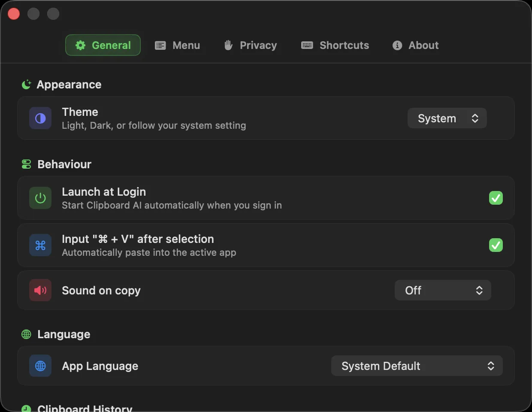The height and width of the screenshot is (412, 532).
Task: Click the "Launch at Login" label
Action: (x=104, y=192)
